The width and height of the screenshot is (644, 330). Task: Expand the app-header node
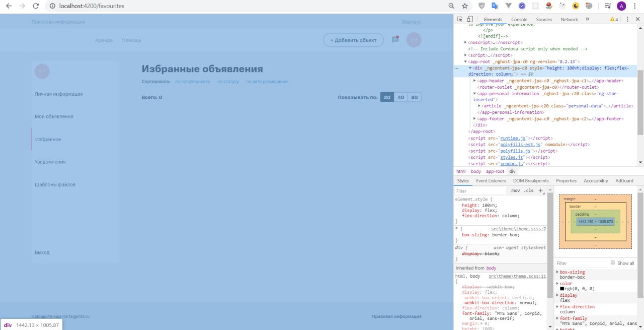[x=475, y=81]
